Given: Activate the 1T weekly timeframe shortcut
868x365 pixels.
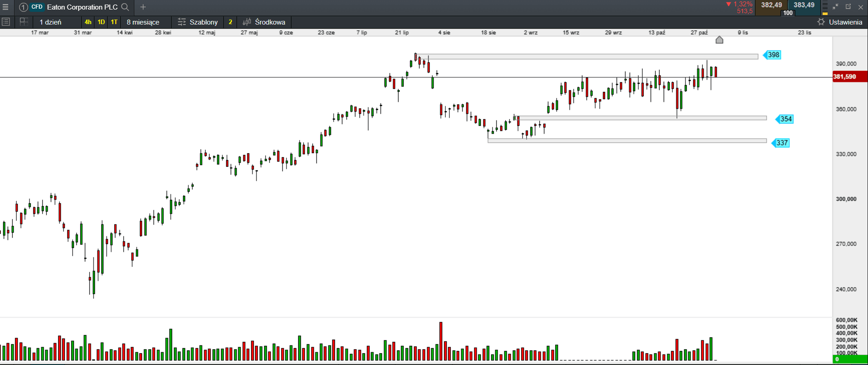Looking at the screenshot, I should click(x=114, y=22).
